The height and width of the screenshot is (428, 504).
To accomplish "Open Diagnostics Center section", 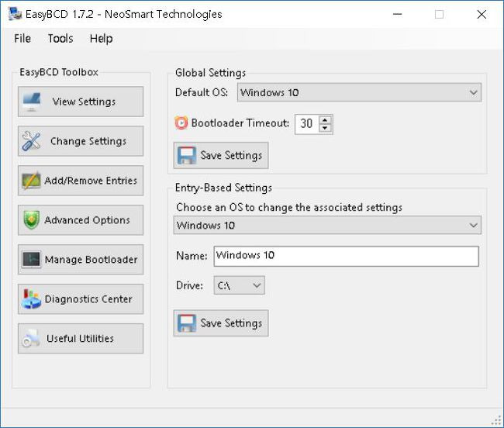I will (x=81, y=299).
